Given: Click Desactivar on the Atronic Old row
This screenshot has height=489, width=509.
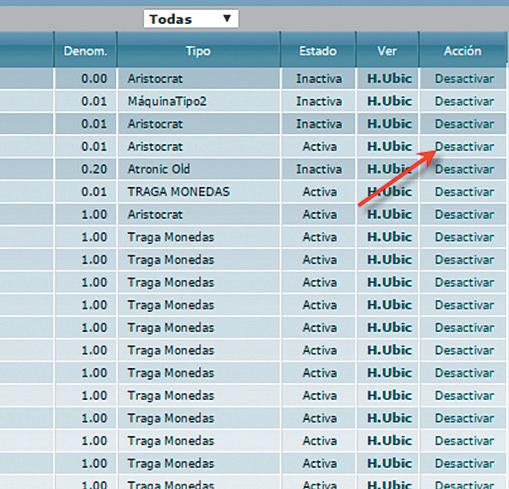Looking at the screenshot, I should click(x=464, y=169).
